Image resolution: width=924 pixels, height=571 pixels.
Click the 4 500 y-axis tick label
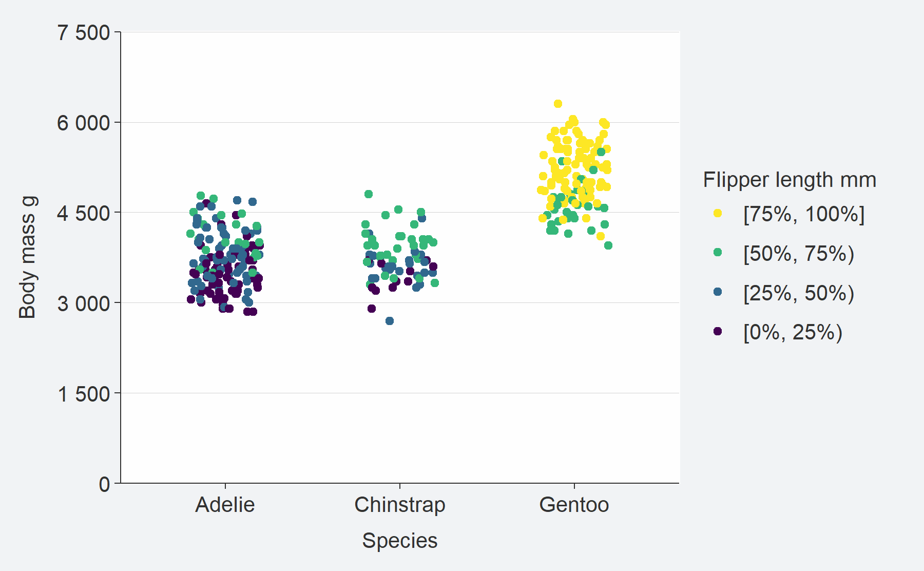click(84, 213)
